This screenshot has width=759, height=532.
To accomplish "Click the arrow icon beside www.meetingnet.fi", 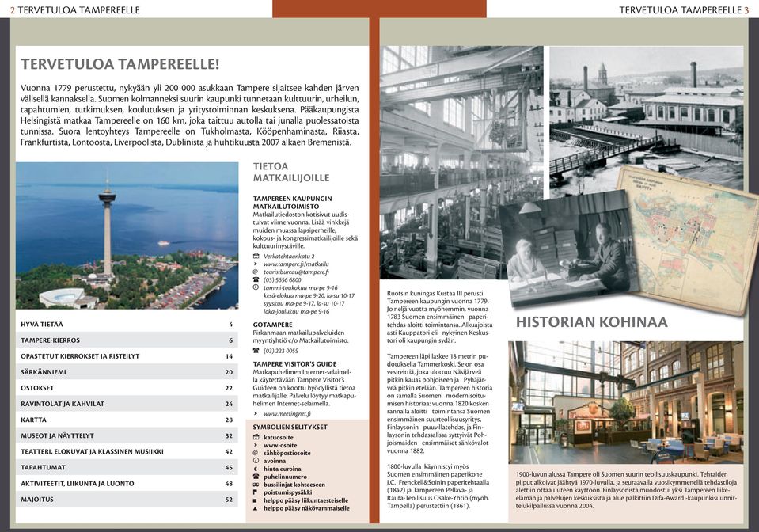I will pyautogui.click(x=256, y=414).
